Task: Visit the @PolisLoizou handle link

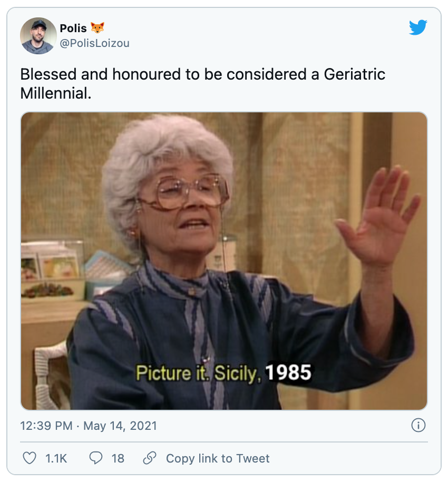Action: [94, 43]
